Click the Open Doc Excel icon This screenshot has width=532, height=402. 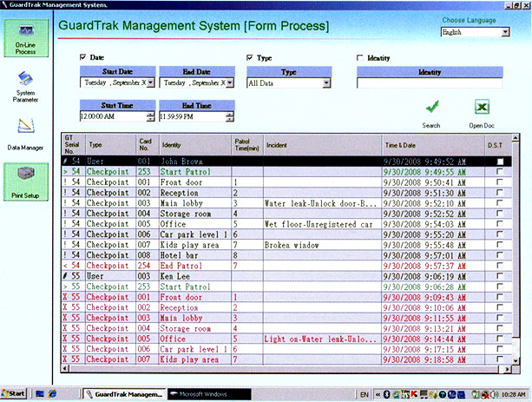(x=482, y=108)
